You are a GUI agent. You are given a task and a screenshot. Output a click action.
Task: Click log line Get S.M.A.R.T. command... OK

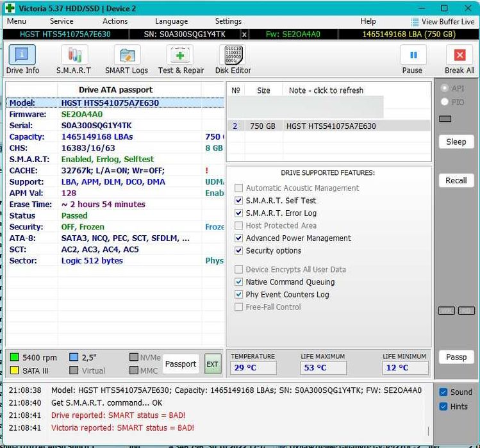point(106,402)
